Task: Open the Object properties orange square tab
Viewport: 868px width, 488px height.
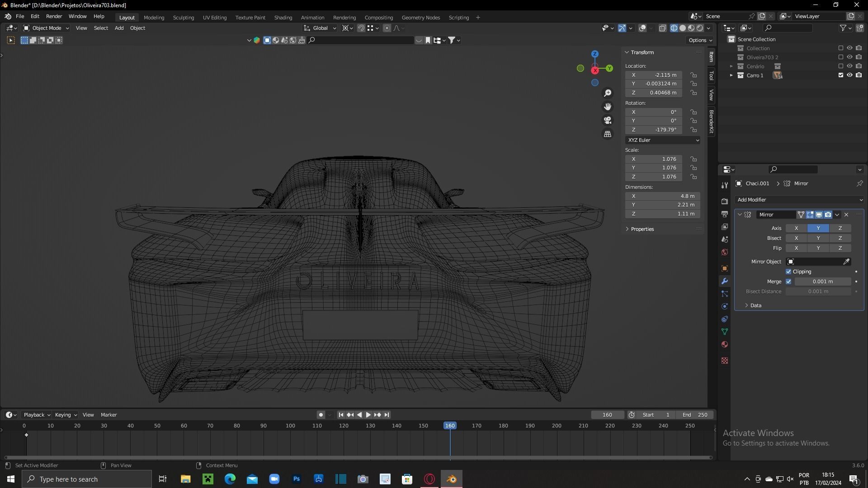Action: [725, 268]
